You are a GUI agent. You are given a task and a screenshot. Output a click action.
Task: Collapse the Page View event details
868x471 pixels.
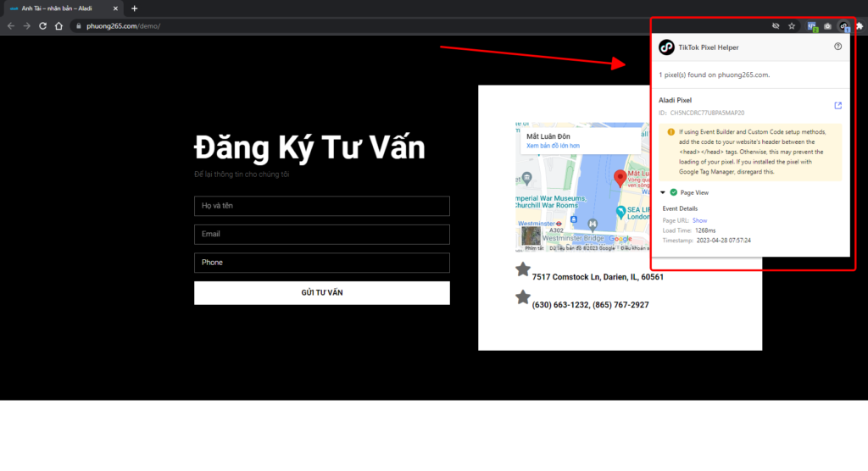tap(663, 192)
